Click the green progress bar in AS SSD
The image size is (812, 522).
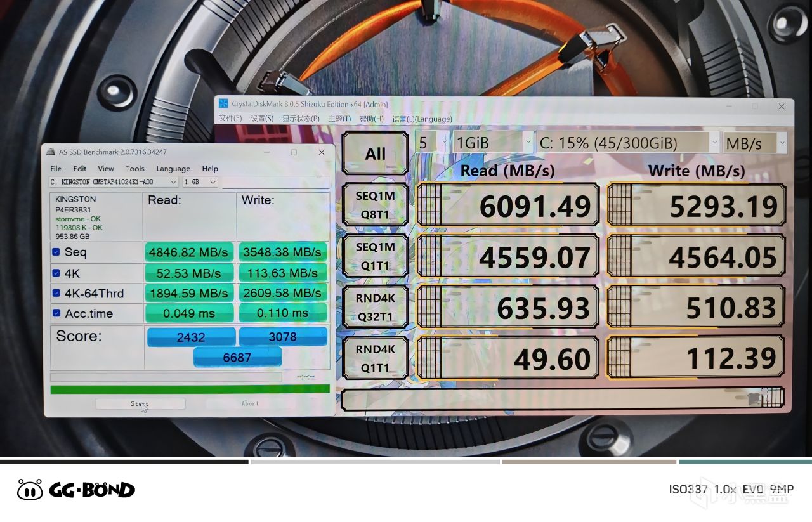(x=190, y=389)
